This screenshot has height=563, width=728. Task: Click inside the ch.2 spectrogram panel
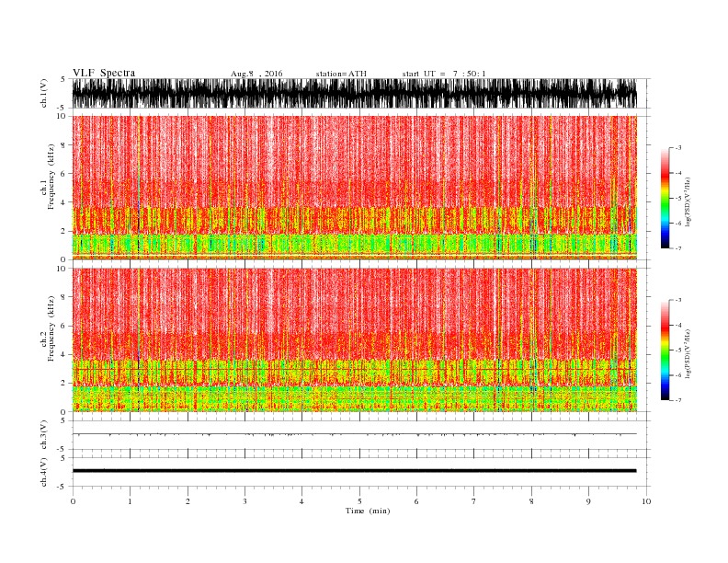354,339
